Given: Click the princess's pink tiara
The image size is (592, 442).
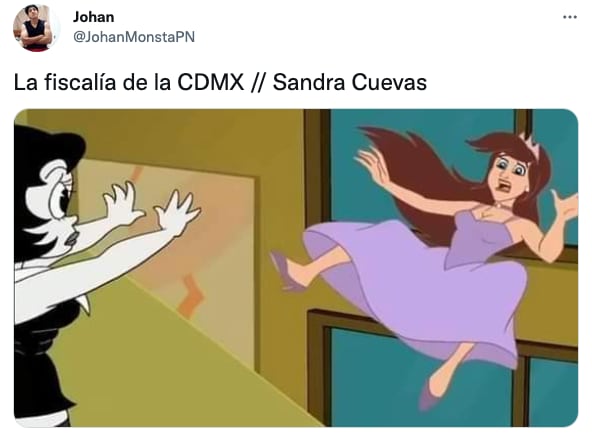Looking at the screenshot, I should [x=530, y=143].
